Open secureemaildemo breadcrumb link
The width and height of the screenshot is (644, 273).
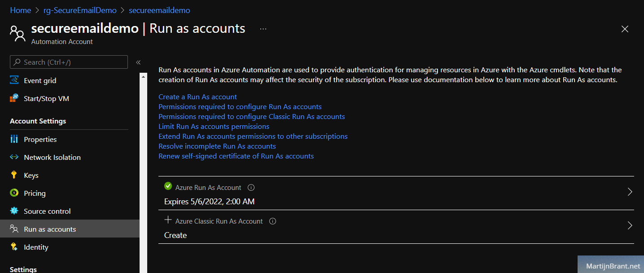point(159,10)
